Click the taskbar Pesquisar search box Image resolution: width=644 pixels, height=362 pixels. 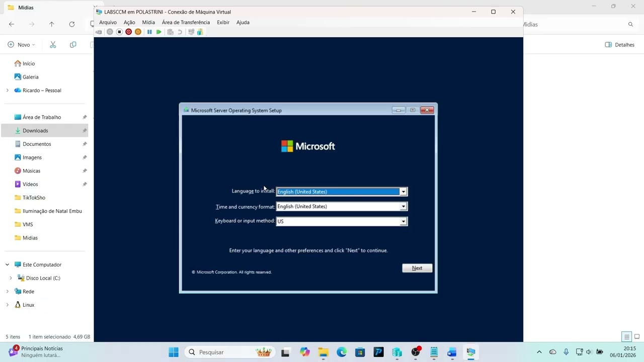[229, 352]
